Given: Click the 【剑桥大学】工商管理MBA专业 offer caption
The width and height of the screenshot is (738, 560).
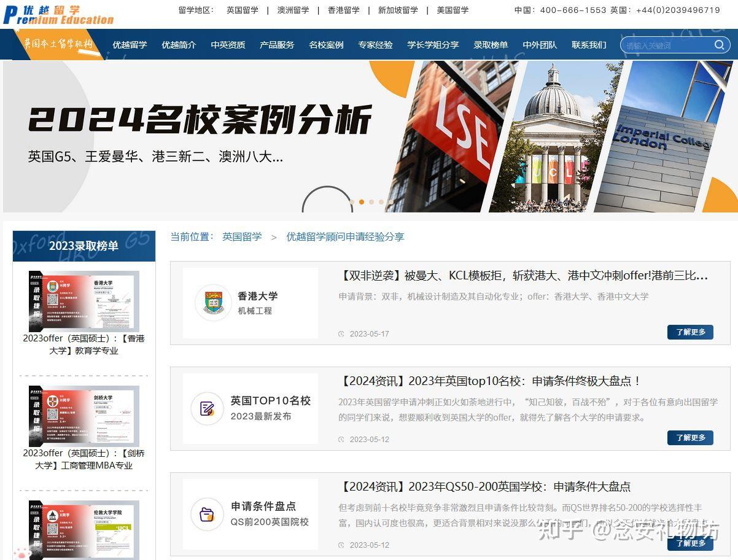Looking at the screenshot, I should (84, 459).
